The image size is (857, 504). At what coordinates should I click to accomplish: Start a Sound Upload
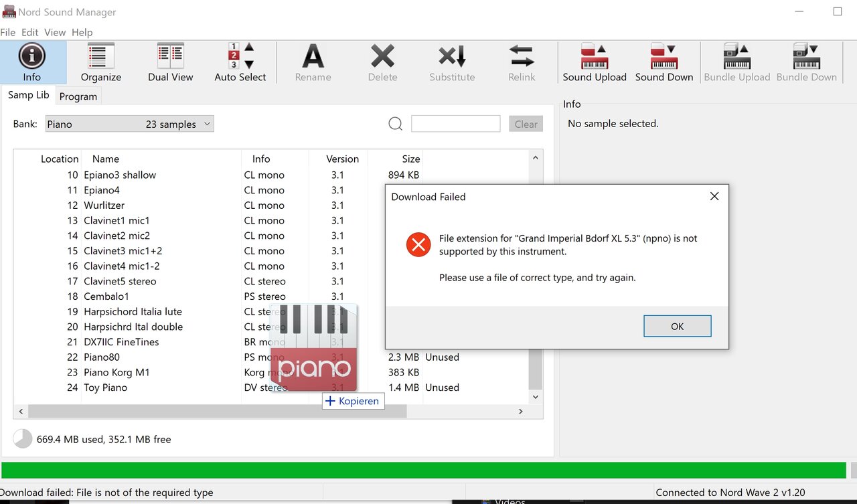(595, 62)
